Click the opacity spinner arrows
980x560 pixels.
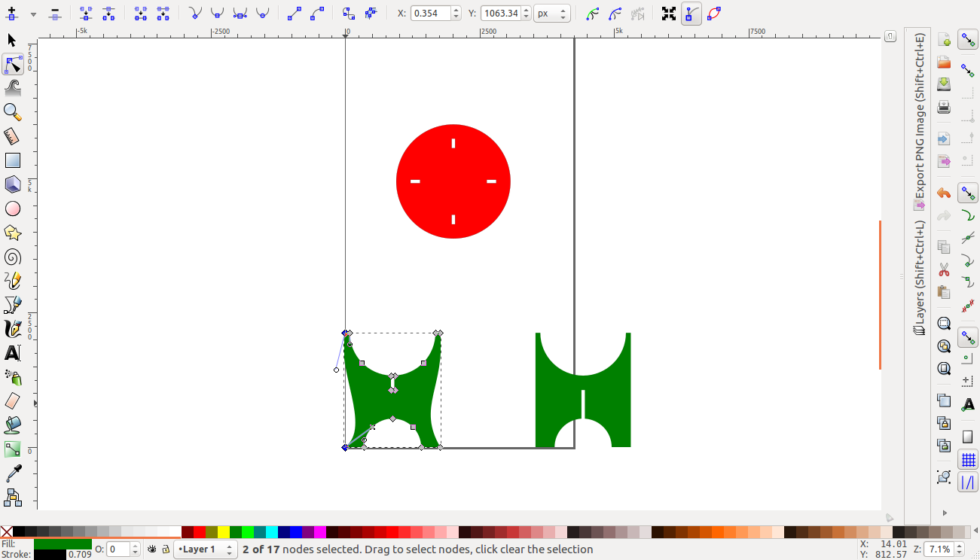137,549
